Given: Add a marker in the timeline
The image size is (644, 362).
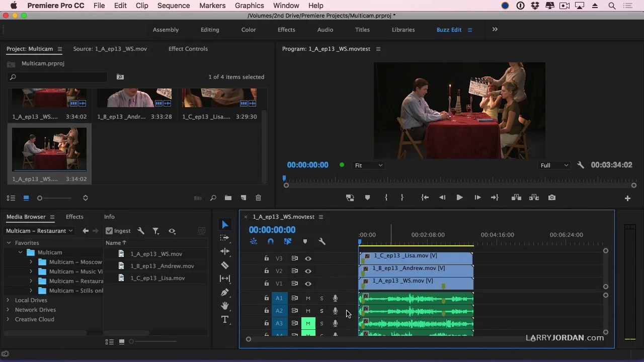Looking at the screenshot, I should point(305,241).
